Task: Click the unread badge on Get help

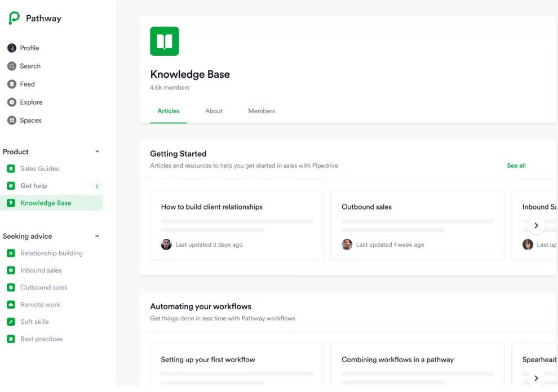Action: tap(96, 185)
